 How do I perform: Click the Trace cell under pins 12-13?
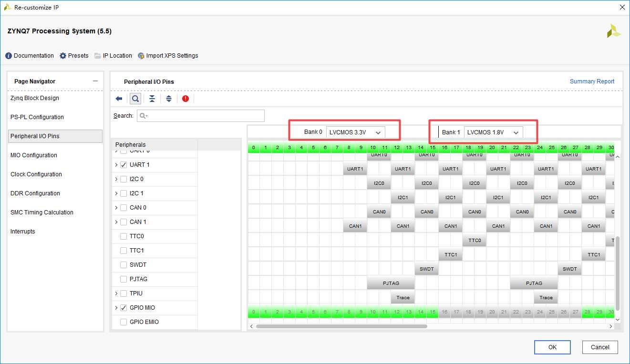click(403, 297)
